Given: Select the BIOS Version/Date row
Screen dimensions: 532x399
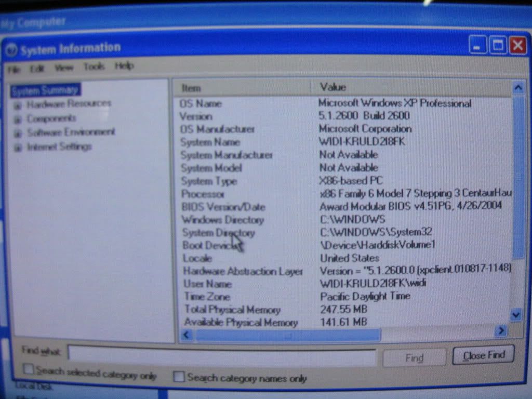Looking at the screenshot, I should [x=343, y=207].
